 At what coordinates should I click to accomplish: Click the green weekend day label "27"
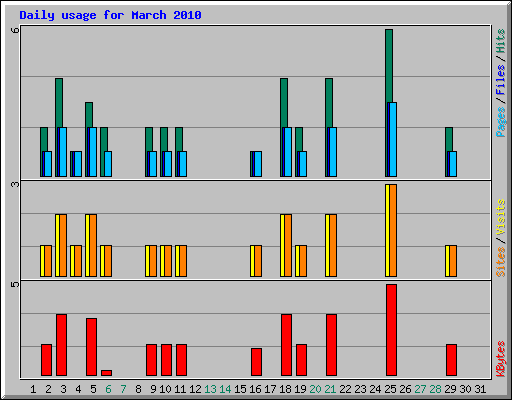point(420,389)
